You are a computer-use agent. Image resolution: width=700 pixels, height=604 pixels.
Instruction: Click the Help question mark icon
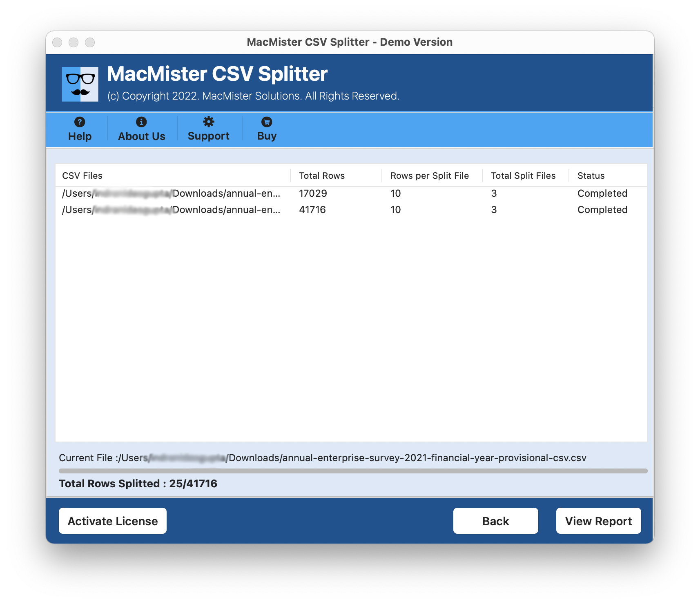point(80,122)
